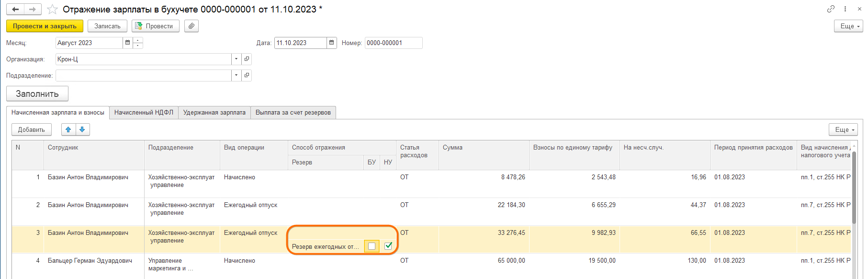
Task: Open the Удержанная зарплата tab
Action: click(x=214, y=112)
